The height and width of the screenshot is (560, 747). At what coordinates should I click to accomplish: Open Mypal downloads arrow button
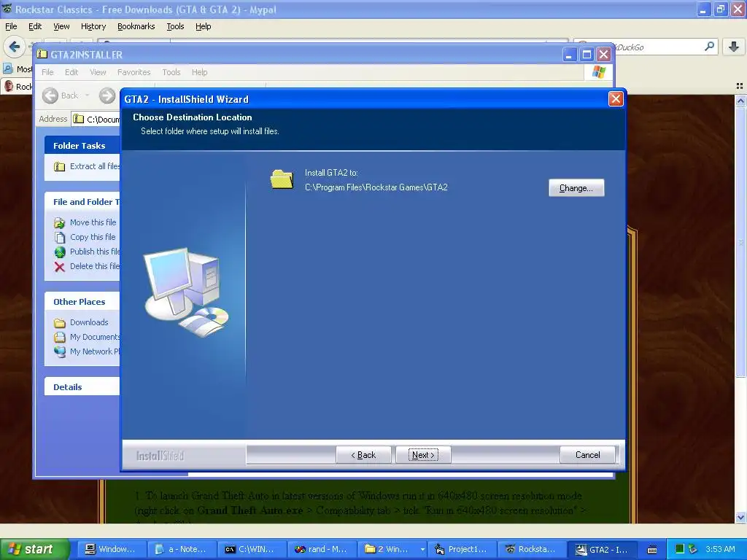click(x=734, y=46)
